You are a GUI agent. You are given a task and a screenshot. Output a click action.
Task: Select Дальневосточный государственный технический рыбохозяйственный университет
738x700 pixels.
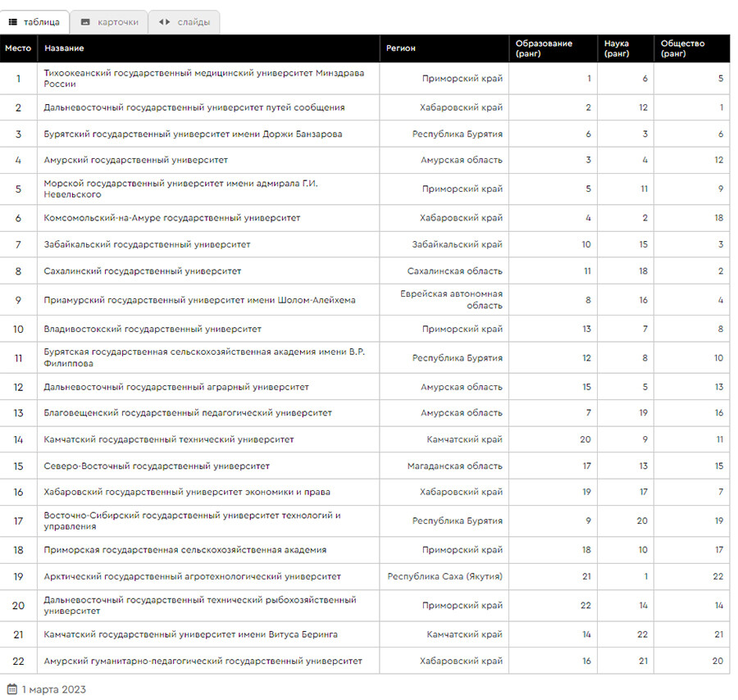tap(200, 606)
